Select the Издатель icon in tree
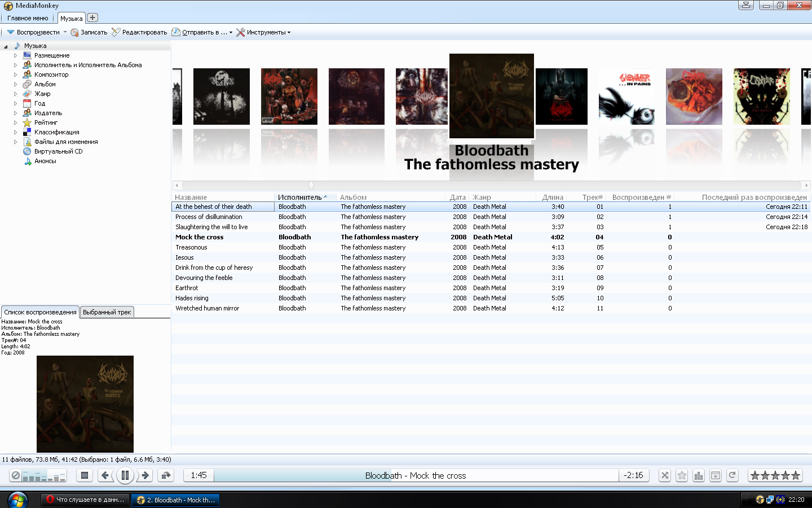Viewport: 812px width, 508px height. (27, 113)
